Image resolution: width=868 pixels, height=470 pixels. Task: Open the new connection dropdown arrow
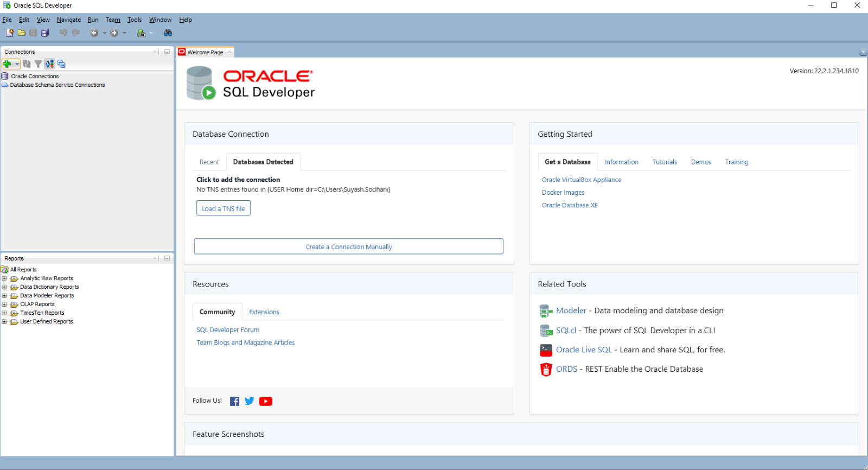coord(17,64)
